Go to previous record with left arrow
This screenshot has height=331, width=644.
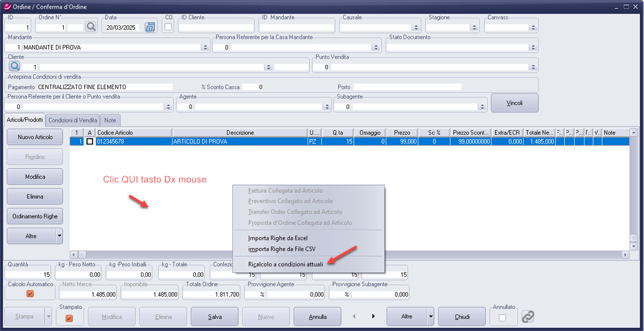tap(353, 317)
